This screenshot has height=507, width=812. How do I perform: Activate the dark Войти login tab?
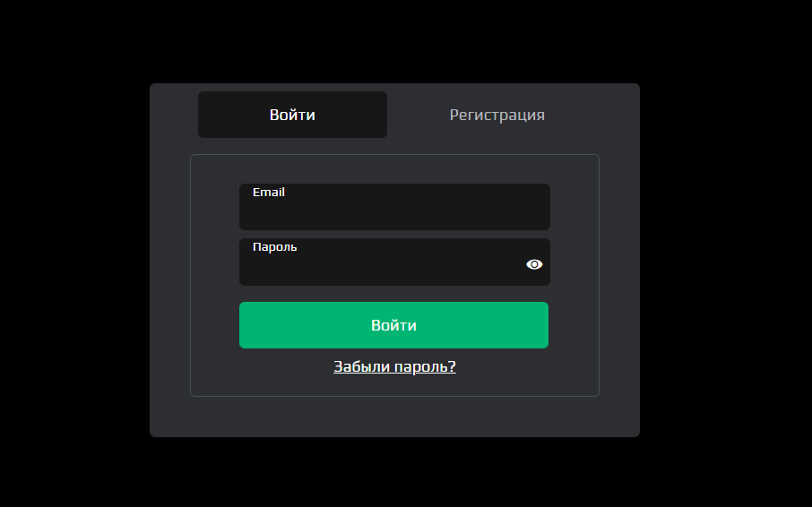tap(292, 115)
